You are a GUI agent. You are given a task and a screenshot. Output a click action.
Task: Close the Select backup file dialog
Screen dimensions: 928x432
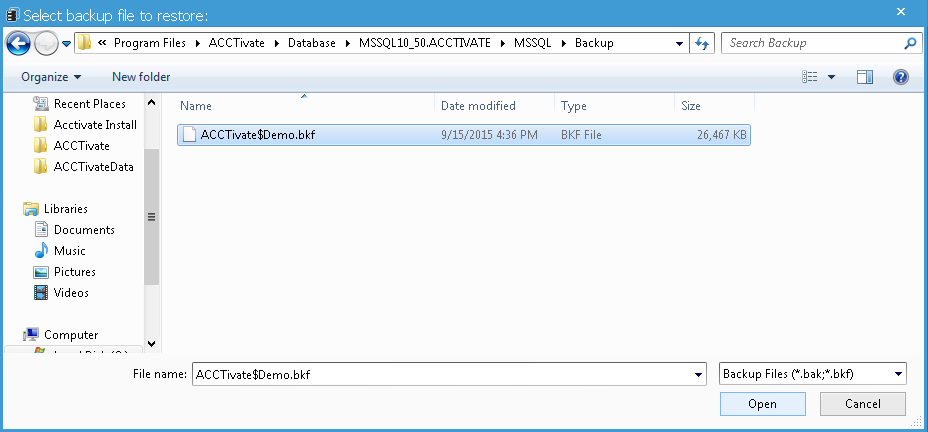[900, 12]
